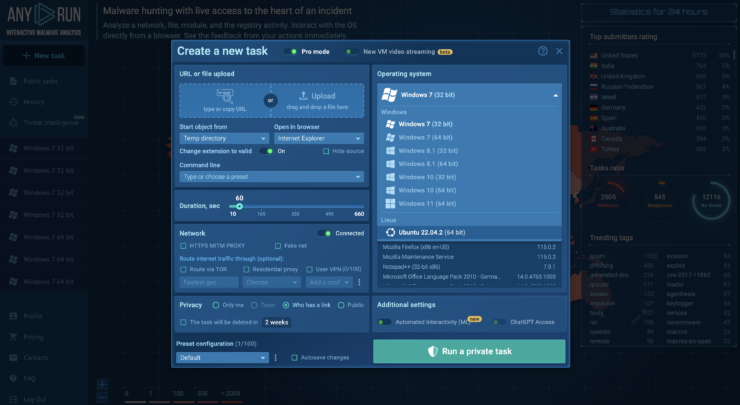Screen dimensions: 740x405
Task: Open History in sidebar
Action: pos(34,102)
